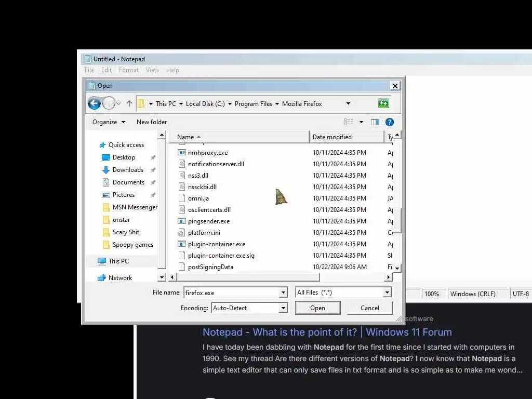Screen dimensions: 532x399
Task: Click the Back arrow in Open dialog
Action: pyautogui.click(x=95, y=103)
